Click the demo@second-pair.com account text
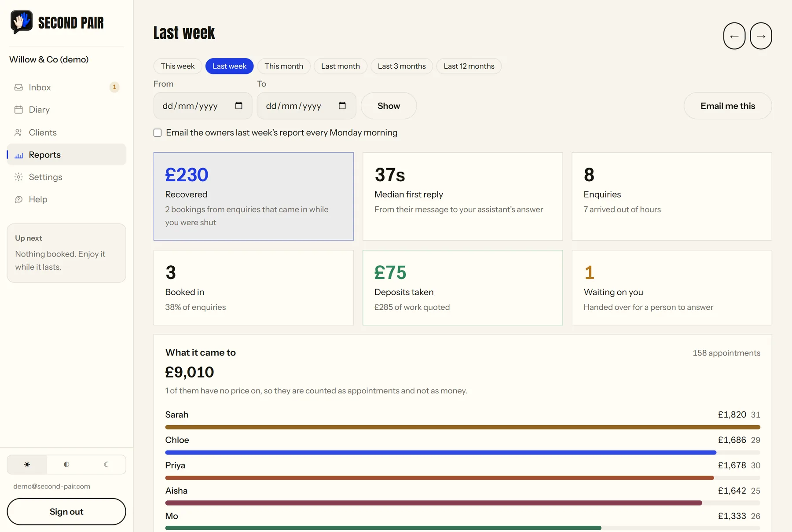 pos(51,486)
